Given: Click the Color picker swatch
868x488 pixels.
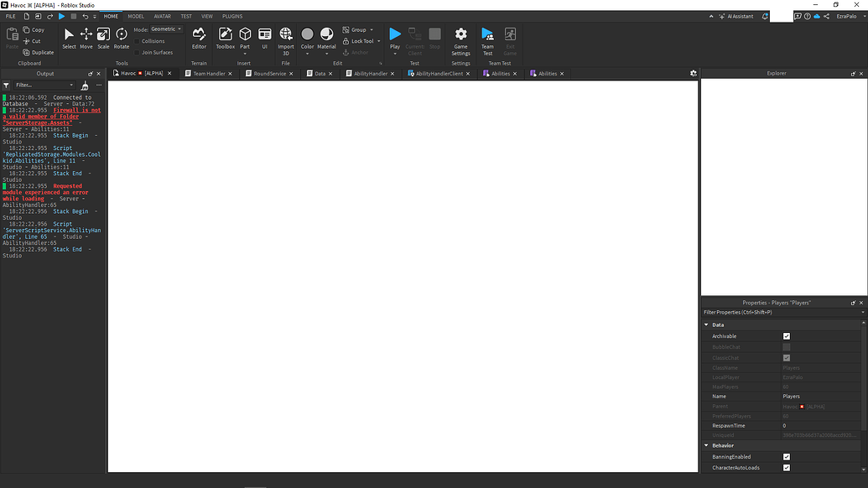Looking at the screenshot, I should (x=307, y=35).
